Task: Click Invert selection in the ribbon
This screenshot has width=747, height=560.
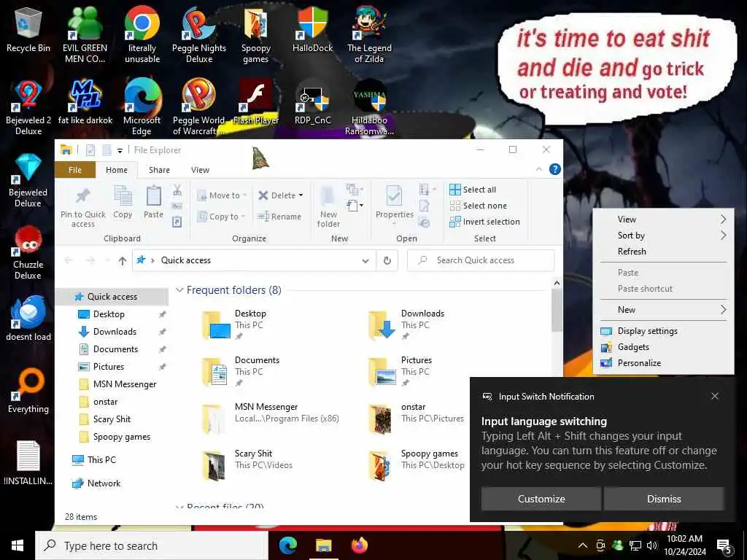Action: click(x=484, y=222)
